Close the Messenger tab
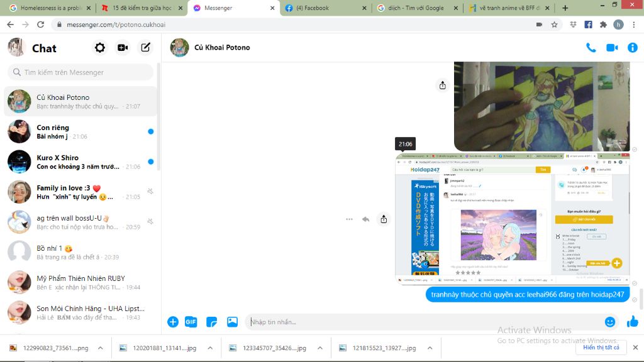This screenshot has width=644, height=362. click(x=272, y=8)
